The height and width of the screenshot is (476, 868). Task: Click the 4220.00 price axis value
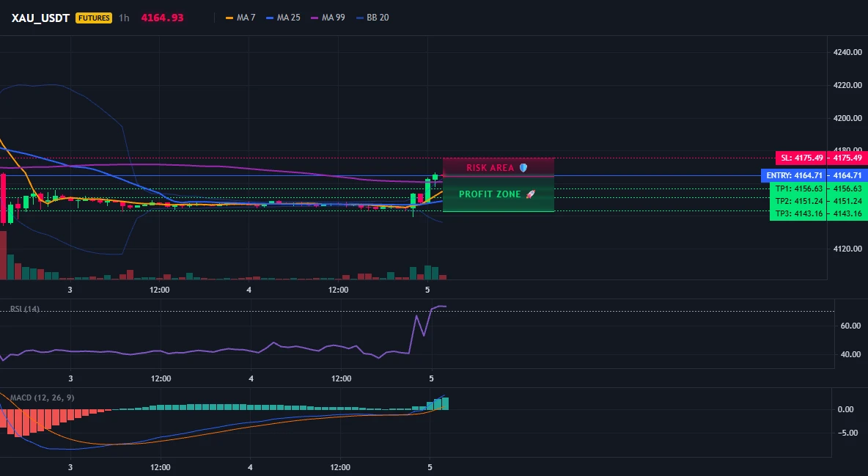(x=847, y=85)
